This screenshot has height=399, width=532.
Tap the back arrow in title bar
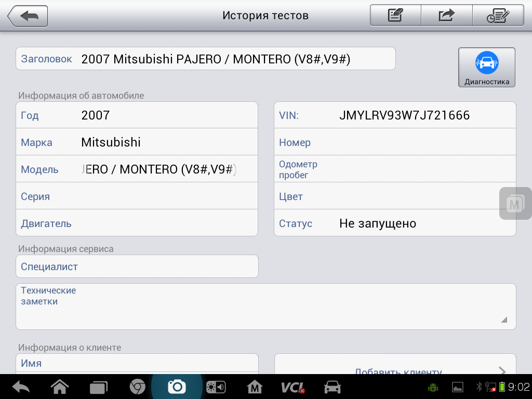[28, 16]
